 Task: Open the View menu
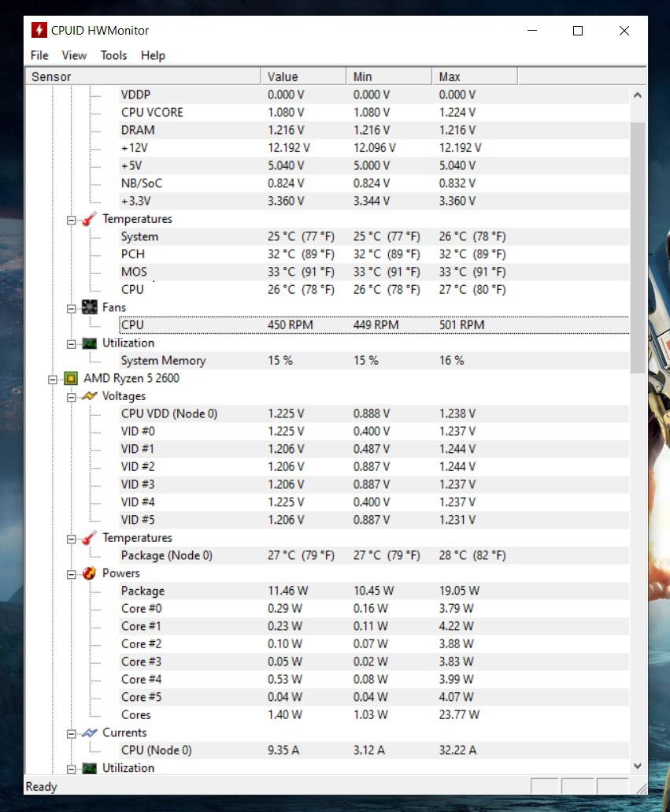(x=74, y=55)
